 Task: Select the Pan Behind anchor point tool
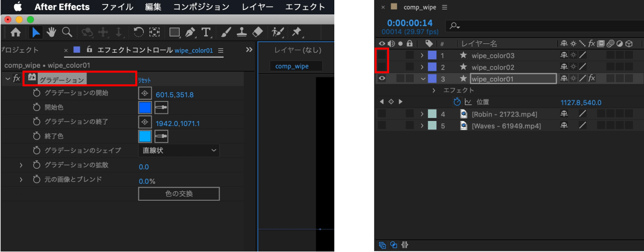(154, 33)
